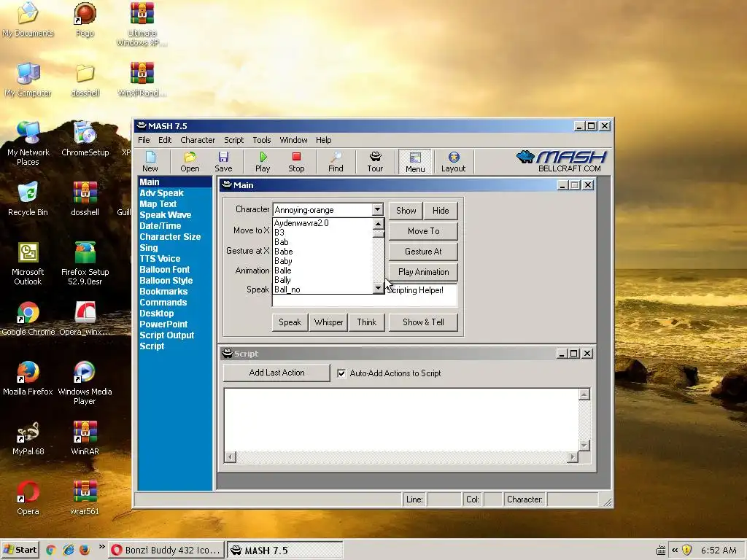
Task: Start script playback with the Play icon
Action: (263, 161)
